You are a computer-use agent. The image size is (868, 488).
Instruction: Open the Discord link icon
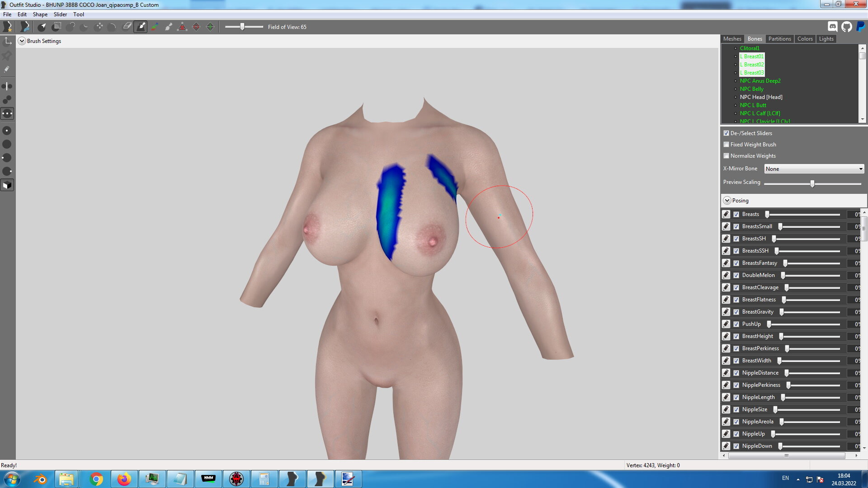click(x=833, y=27)
